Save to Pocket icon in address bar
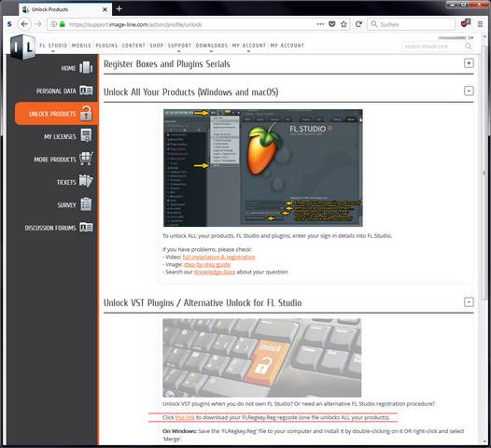The image size is (491, 448). pyautogui.click(x=332, y=24)
